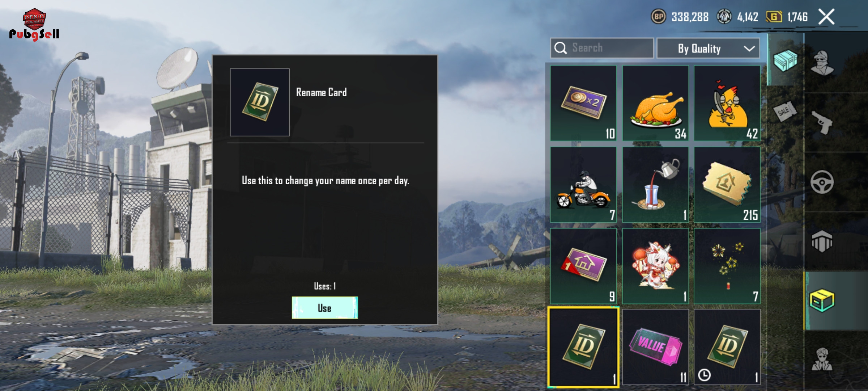Select the timed Rename Card item
The width and height of the screenshot is (868, 391).
click(x=727, y=347)
